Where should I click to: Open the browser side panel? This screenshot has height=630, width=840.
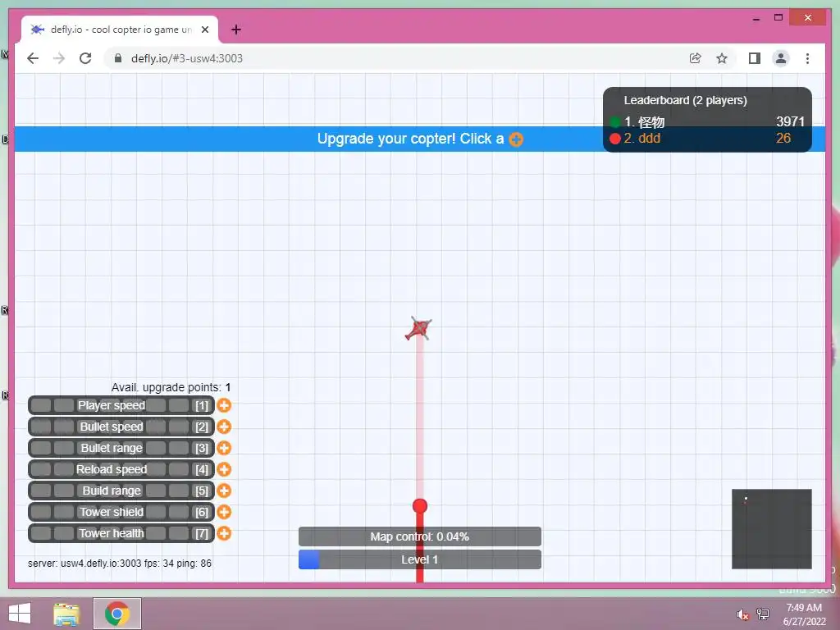pyautogui.click(x=755, y=58)
